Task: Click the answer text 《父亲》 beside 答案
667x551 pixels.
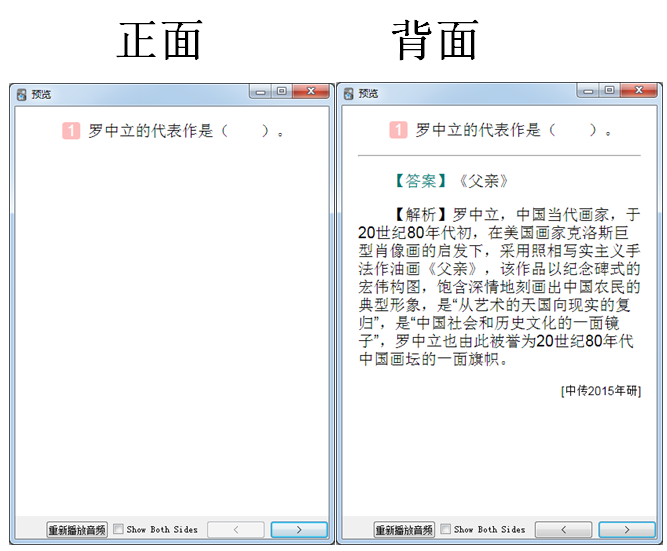Action: tap(484, 181)
